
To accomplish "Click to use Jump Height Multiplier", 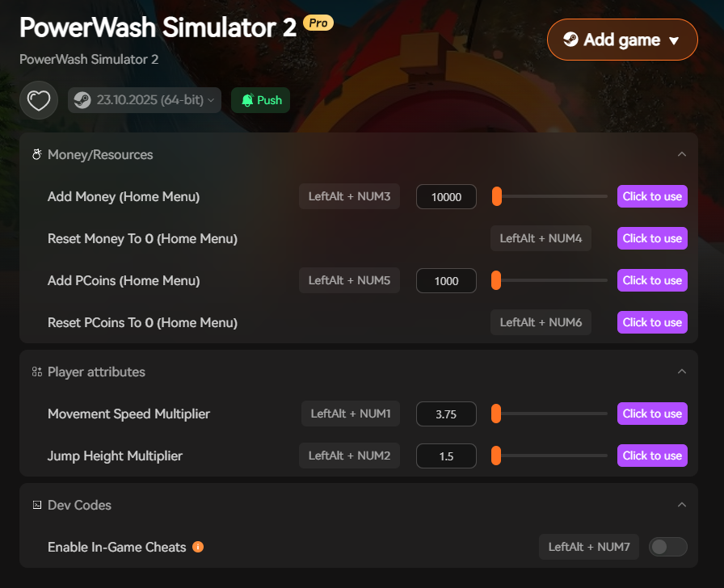I will 652,456.
